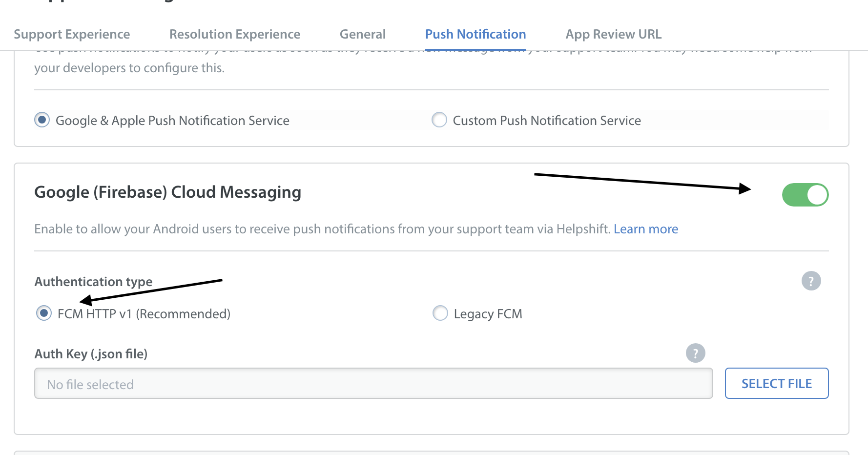Open the Support Experience tab
The width and height of the screenshot is (868, 455).
point(72,34)
